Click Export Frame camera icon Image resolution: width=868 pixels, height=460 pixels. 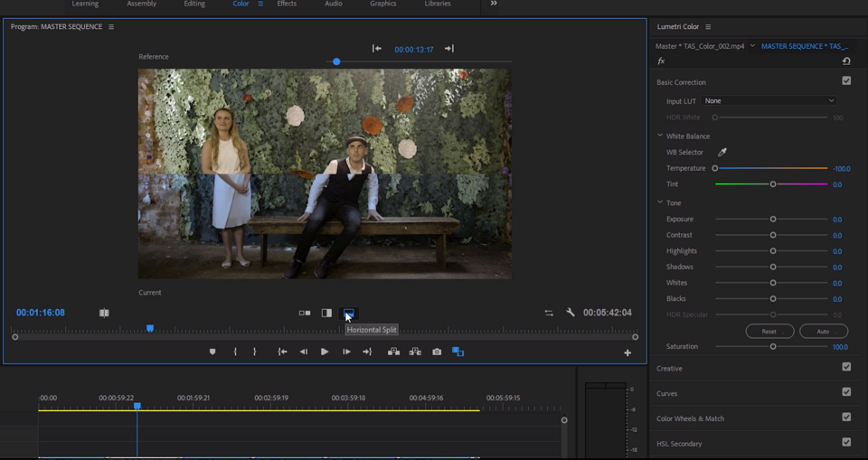[x=437, y=352]
